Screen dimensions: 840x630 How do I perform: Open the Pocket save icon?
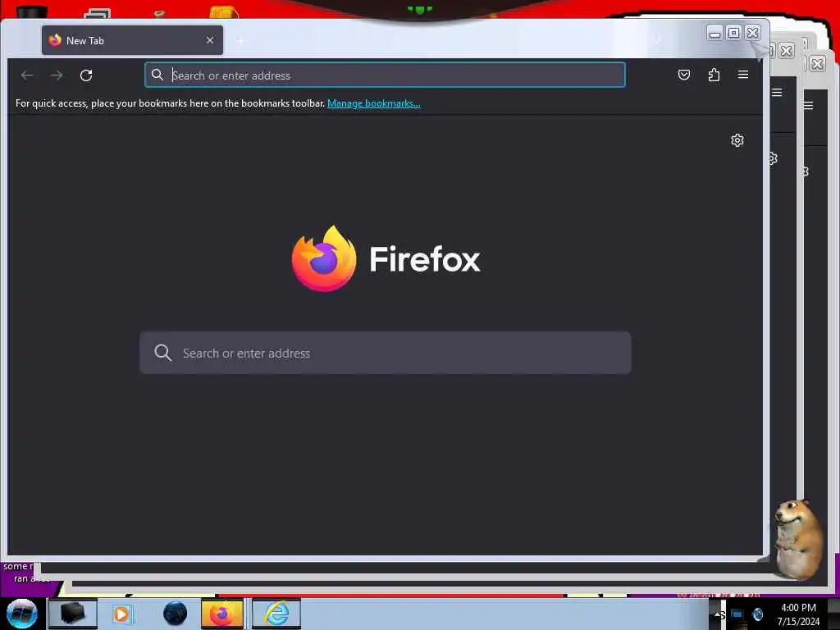click(684, 75)
